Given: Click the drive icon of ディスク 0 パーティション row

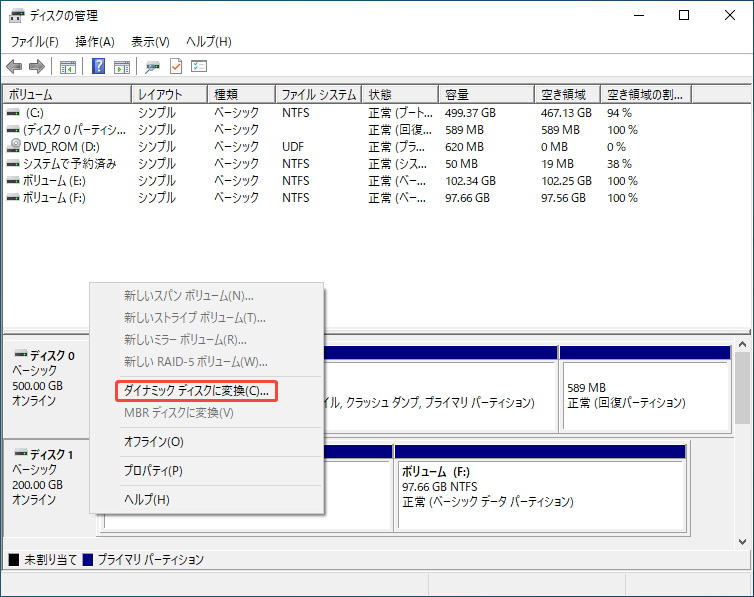Looking at the screenshot, I should point(13,130).
